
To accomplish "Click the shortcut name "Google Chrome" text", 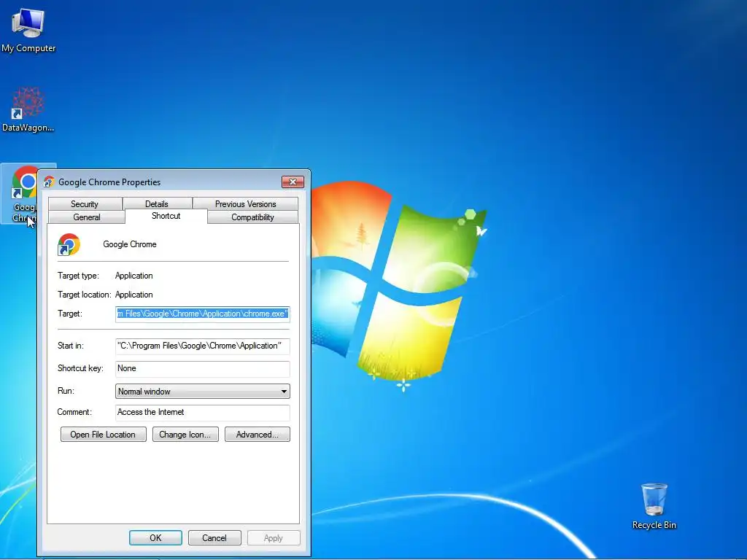I will [130, 244].
